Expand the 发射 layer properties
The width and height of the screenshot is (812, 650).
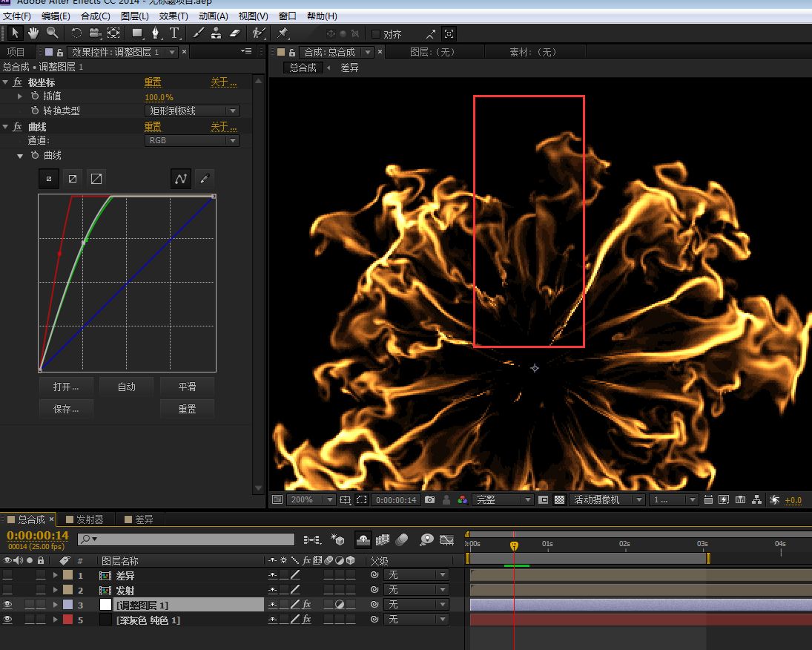pyautogui.click(x=56, y=590)
